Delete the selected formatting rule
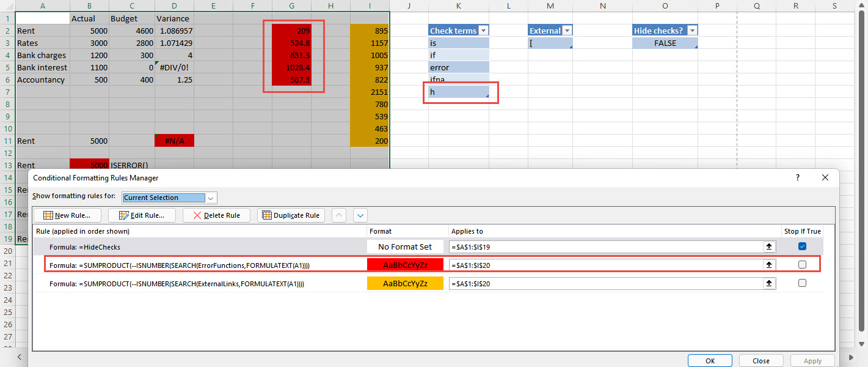The image size is (868, 367). click(216, 215)
